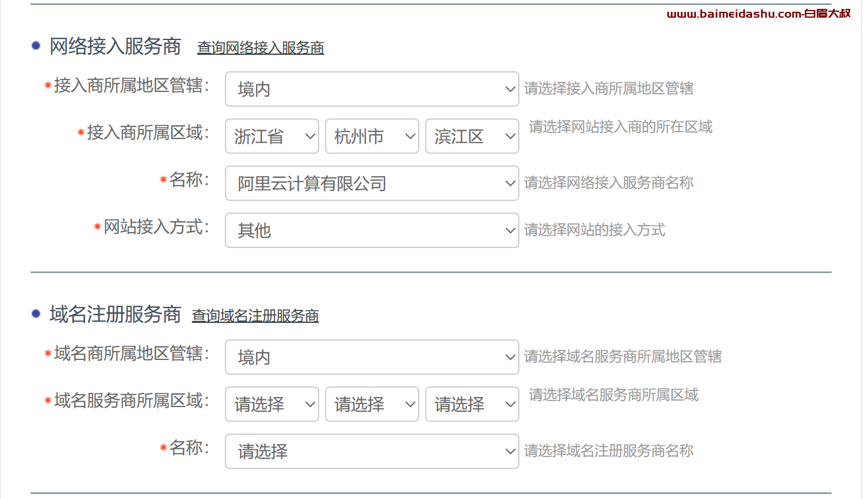Click hint text 请选择网络接入服务商名称
The height and width of the screenshot is (499, 868).
(x=609, y=183)
